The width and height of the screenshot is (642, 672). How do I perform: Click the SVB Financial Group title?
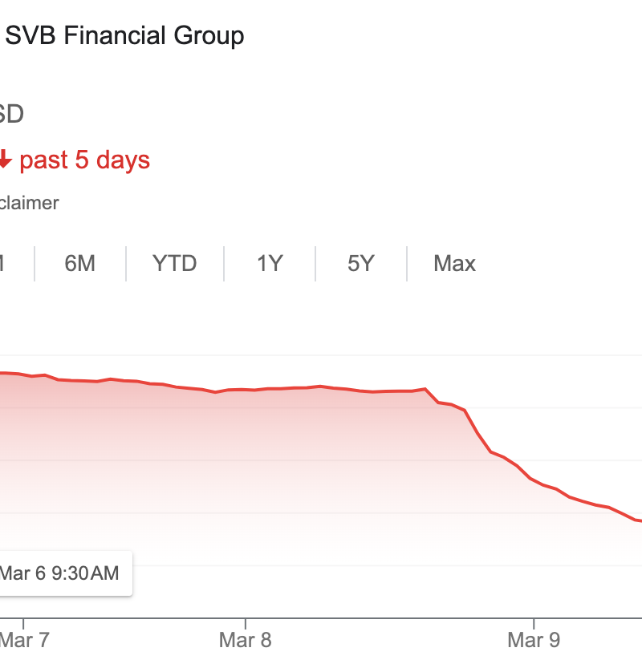point(124,36)
